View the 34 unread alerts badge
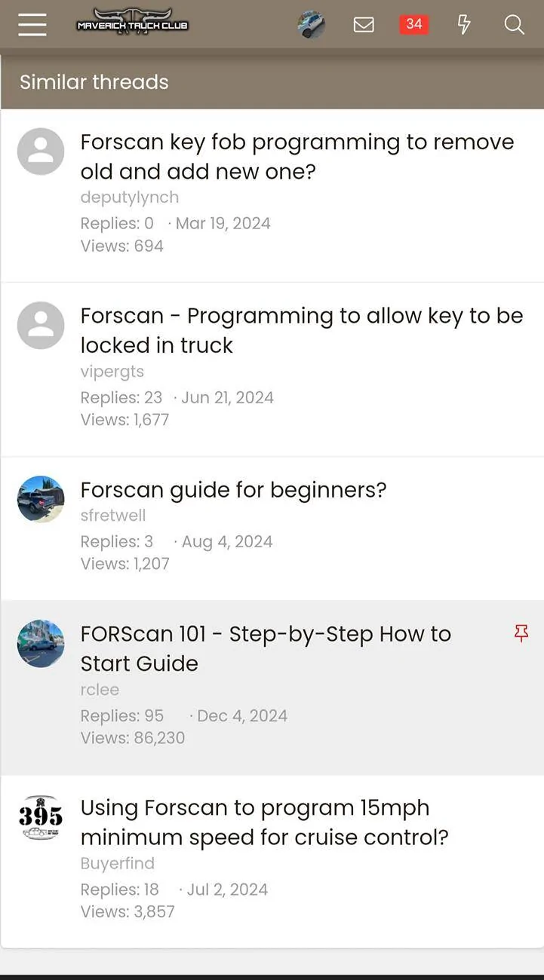 (x=413, y=24)
